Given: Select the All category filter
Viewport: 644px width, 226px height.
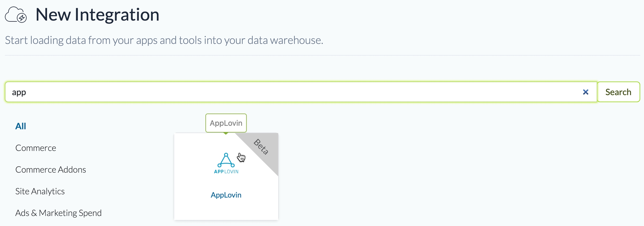Looking at the screenshot, I should click(21, 126).
